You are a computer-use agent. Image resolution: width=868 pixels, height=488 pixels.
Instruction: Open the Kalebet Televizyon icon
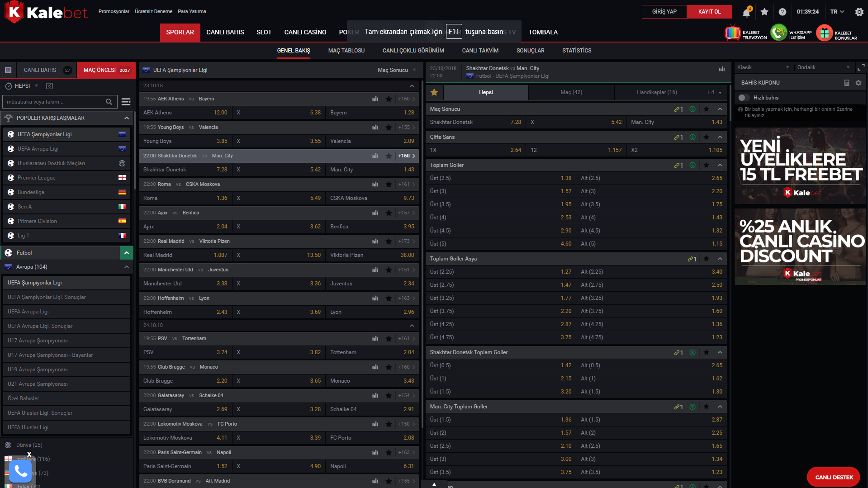(x=733, y=33)
